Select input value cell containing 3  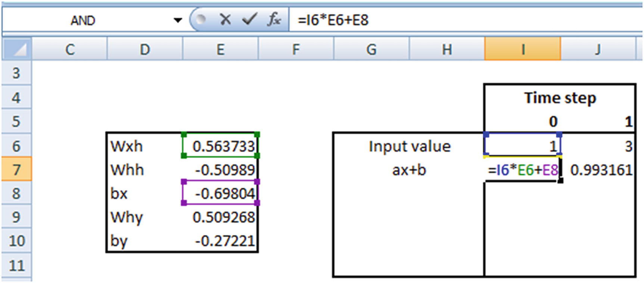tap(598, 145)
